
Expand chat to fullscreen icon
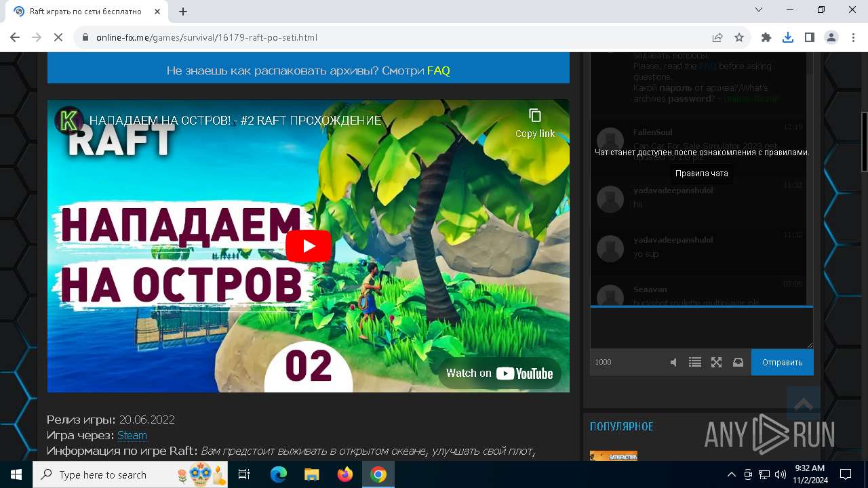tap(717, 363)
